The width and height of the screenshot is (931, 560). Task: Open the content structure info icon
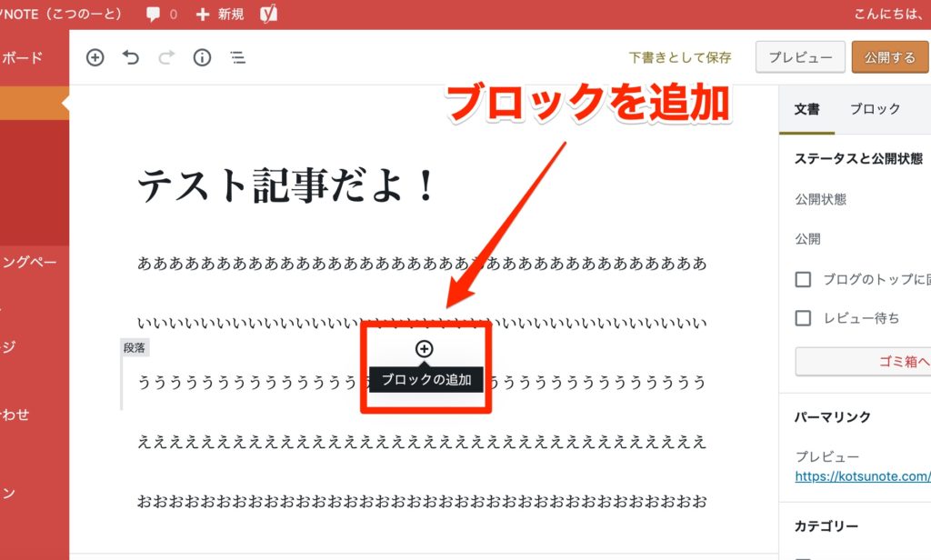pos(202,57)
